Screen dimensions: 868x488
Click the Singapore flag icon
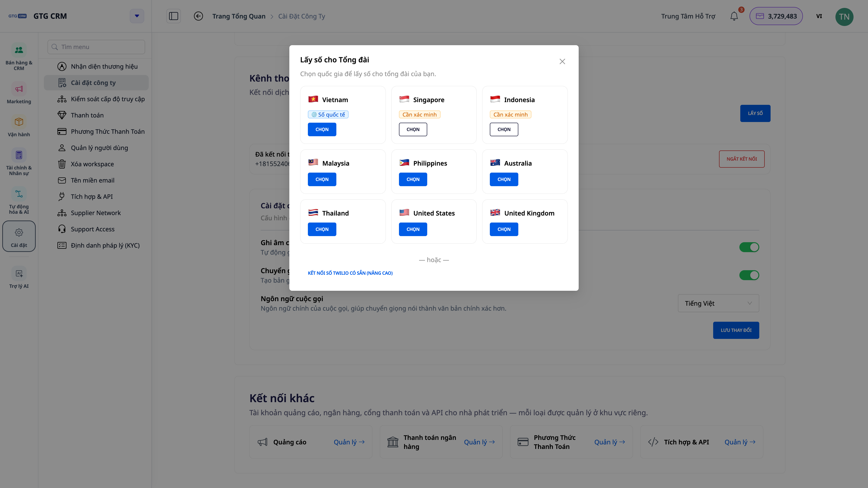click(404, 99)
